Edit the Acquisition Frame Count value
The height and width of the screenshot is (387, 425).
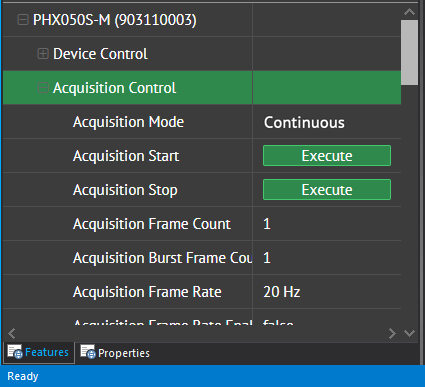(327, 224)
